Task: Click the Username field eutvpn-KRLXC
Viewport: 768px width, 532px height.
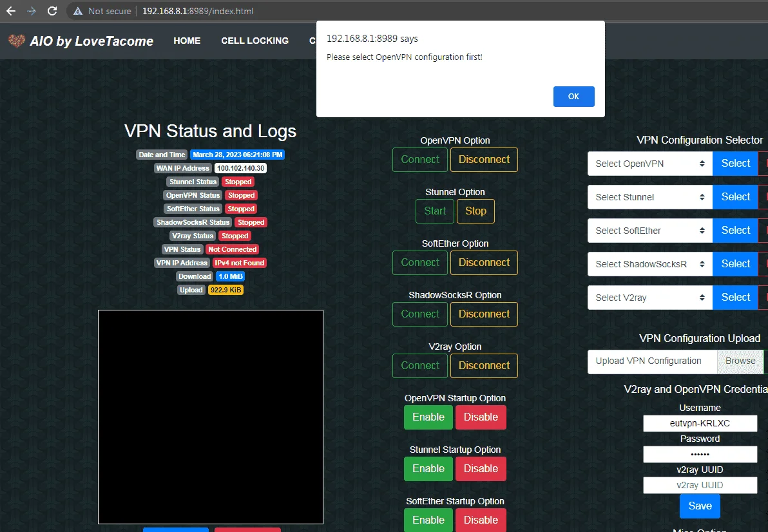Action: [x=700, y=423]
